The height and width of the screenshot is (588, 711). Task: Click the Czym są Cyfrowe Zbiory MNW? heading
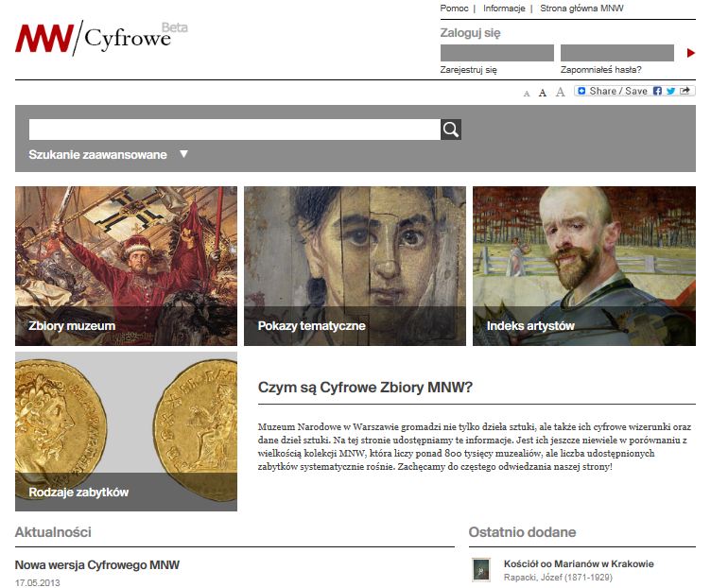pyautogui.click(x=365, y=388)
